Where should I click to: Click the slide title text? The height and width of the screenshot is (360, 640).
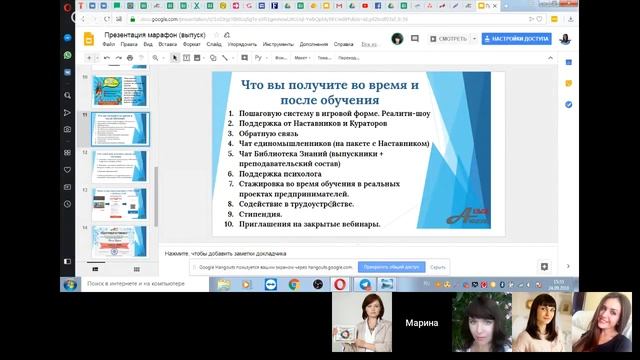coord(330,92)
